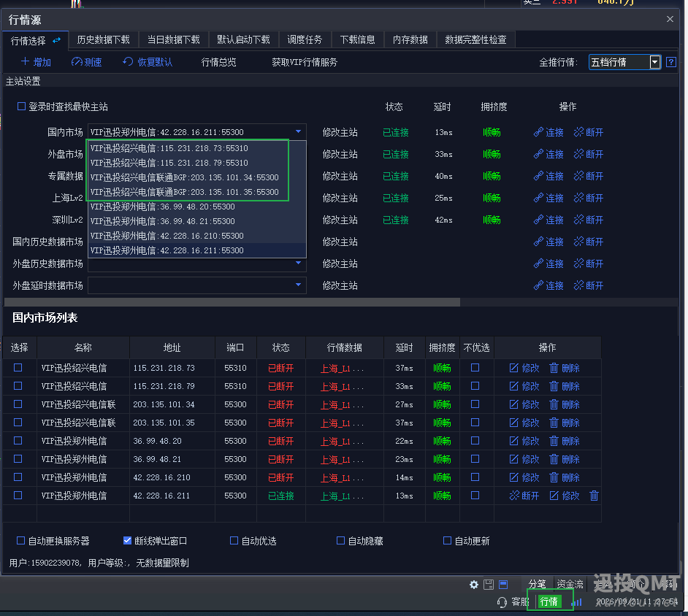688x616 pixels.
Task: Tick 不优选 for 36.99.48.21 row
Action: pyautogui.click(x=475, y=459)
